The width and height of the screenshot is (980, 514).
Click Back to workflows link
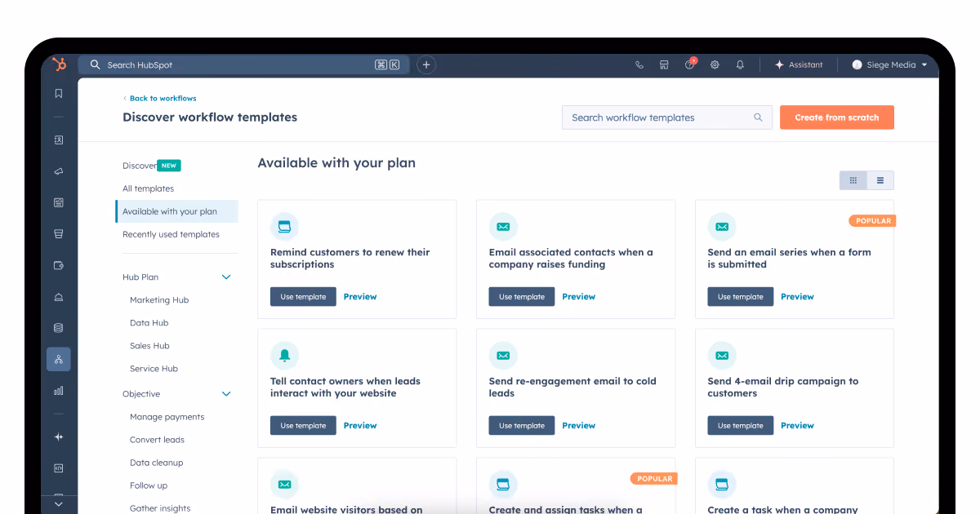click(x=160, y=98)
